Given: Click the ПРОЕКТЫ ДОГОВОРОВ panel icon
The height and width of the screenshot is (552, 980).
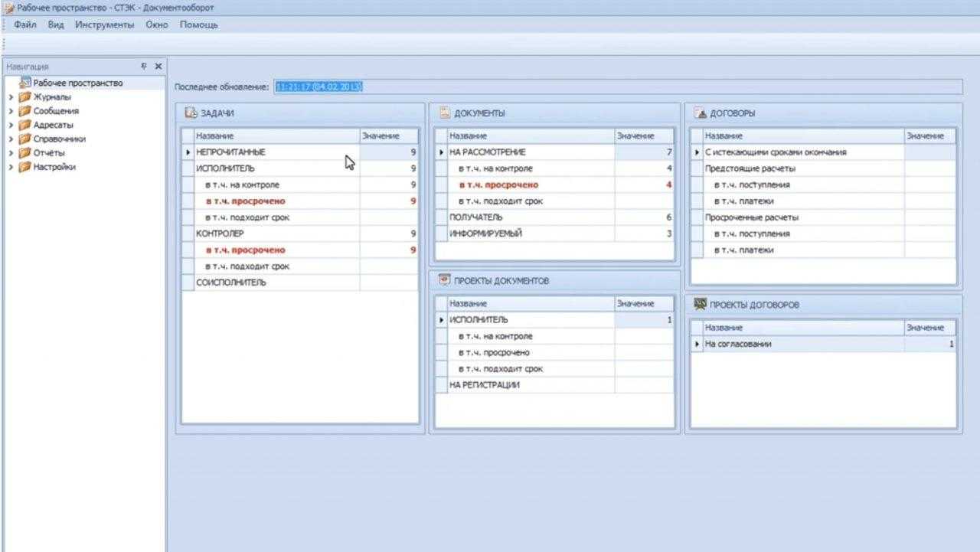Looking at the screenshot, I should pos(700,304).
